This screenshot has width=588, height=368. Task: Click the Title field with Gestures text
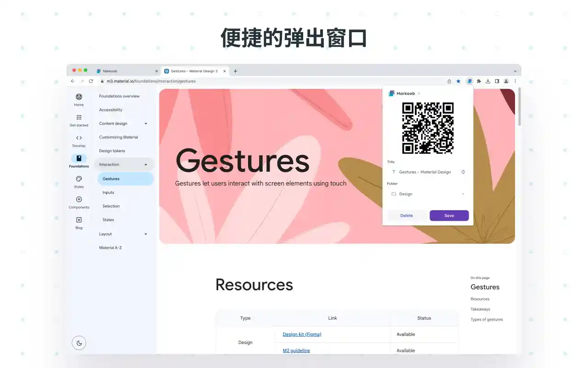[x=425, y=172]
